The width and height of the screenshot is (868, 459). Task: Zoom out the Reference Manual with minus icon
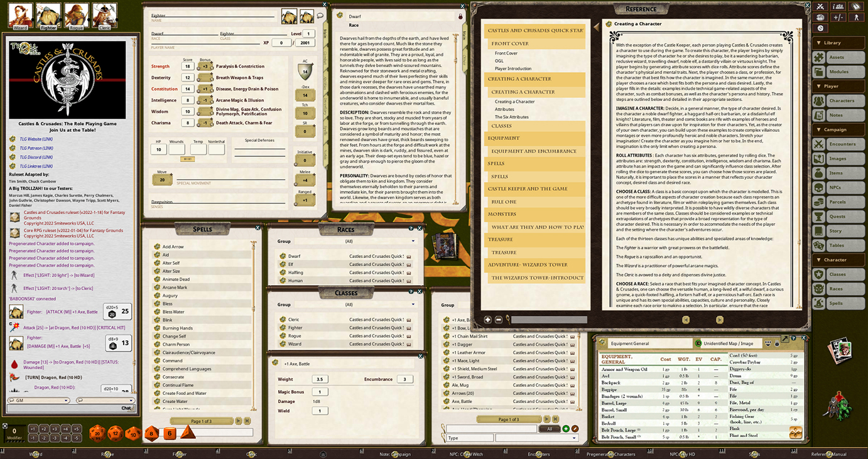(499, 320)
